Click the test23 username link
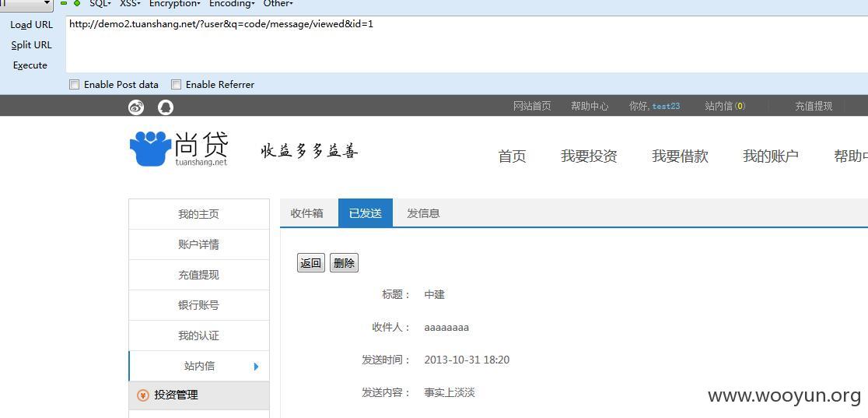 (x=666, y=106)
